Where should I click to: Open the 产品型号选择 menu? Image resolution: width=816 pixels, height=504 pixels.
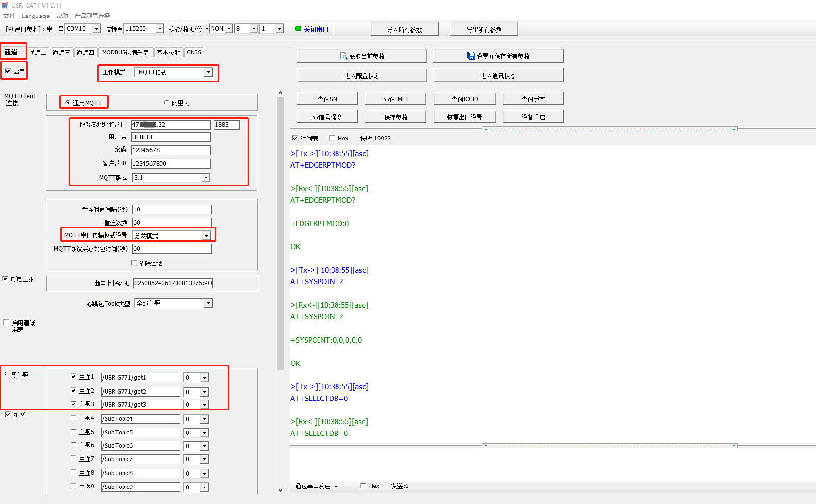point(92,16)
